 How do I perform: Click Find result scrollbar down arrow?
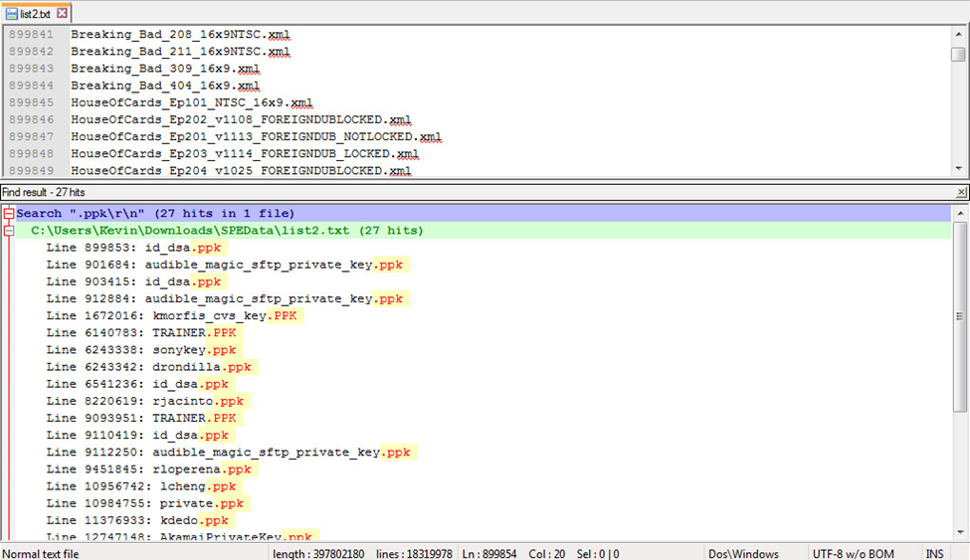[x=960, y=532]
